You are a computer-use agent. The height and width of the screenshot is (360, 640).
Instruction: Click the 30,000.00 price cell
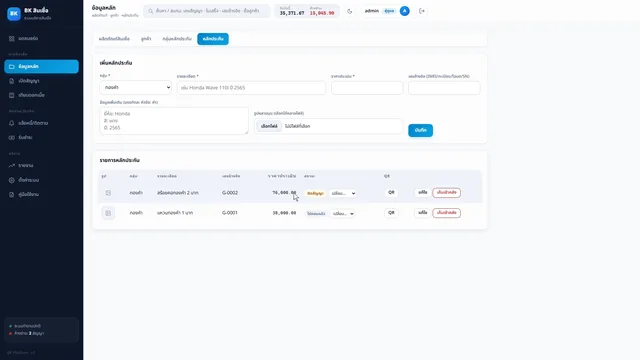(284, 213)
